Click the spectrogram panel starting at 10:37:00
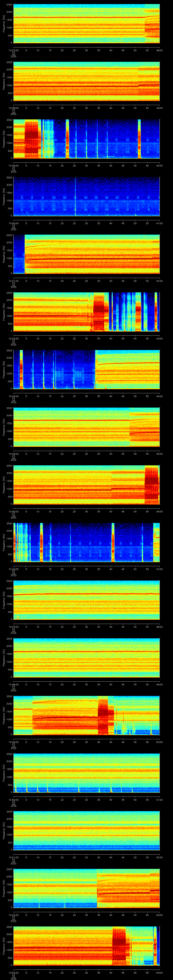This screenshot has width=173, height=980. (x=86, y=24)
